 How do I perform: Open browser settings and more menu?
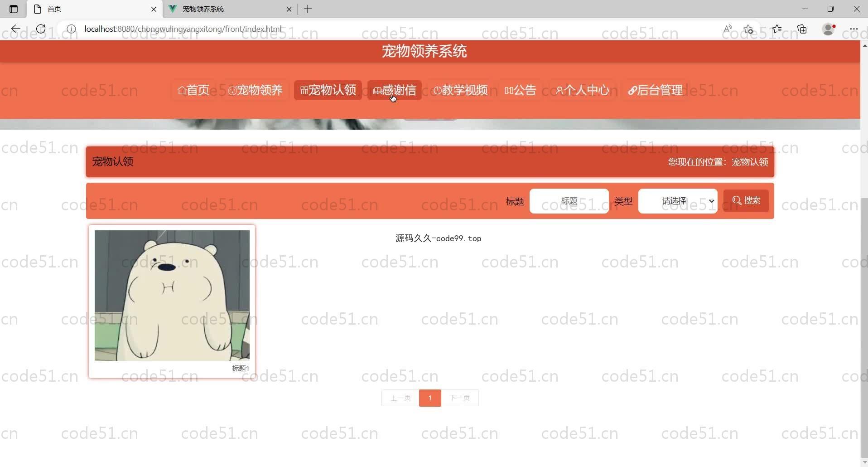tap(854, 29)
